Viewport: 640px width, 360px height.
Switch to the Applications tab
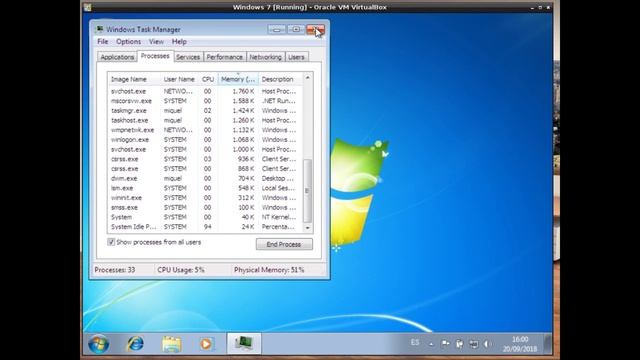(117, 57)
